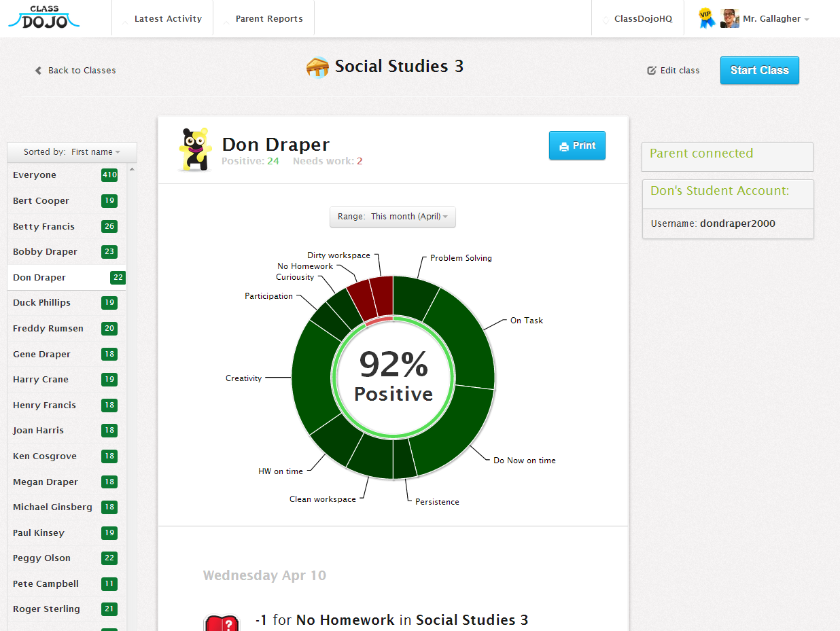Click the Wednesday Apr 10 date heading
840x631 pixels.
coord(264,575)
